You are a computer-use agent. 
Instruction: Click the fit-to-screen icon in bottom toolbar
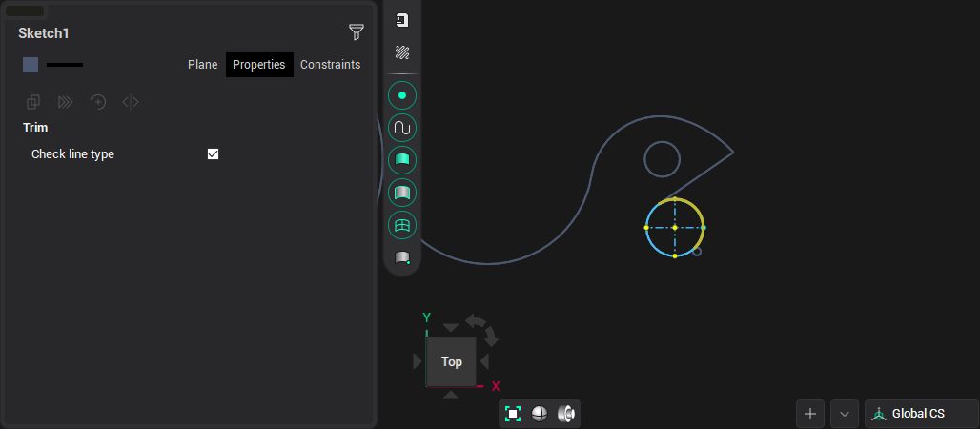pyautogui.click(x=513, y=414)
